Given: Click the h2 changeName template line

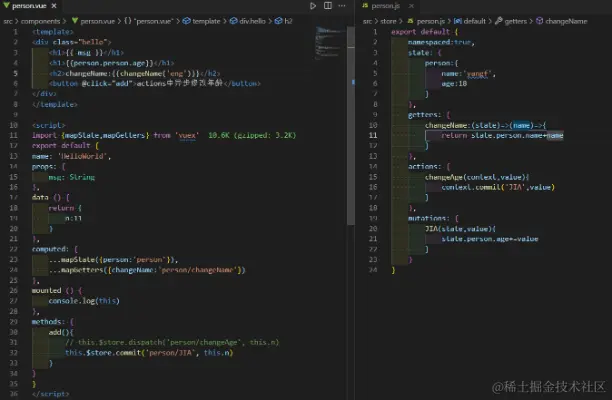Looking at the screenshot, I should 134,73.
